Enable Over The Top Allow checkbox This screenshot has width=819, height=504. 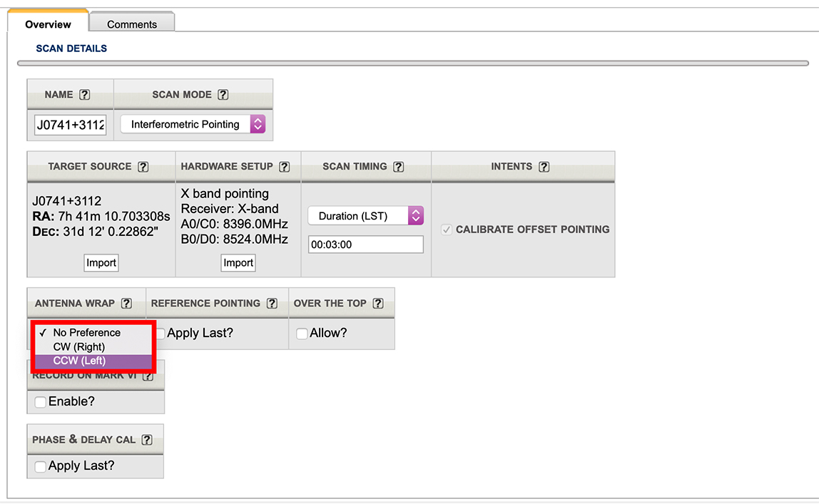point(302,334)
